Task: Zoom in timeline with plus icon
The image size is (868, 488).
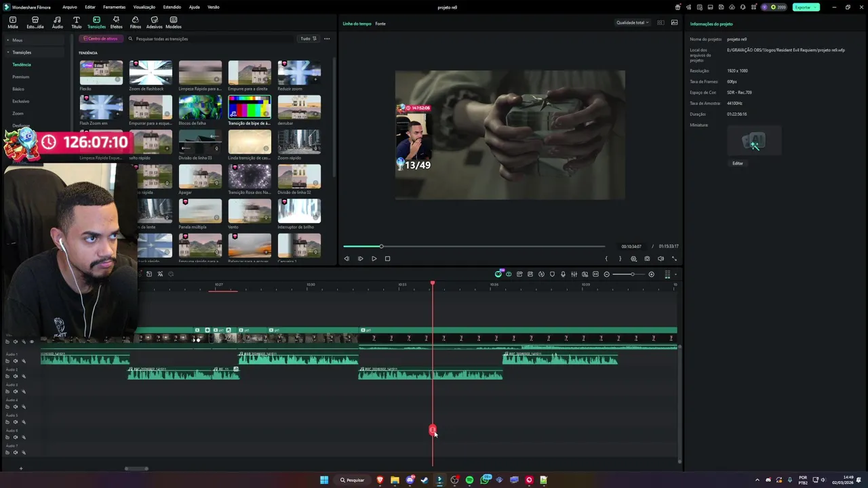Action: tap(651, 274)
